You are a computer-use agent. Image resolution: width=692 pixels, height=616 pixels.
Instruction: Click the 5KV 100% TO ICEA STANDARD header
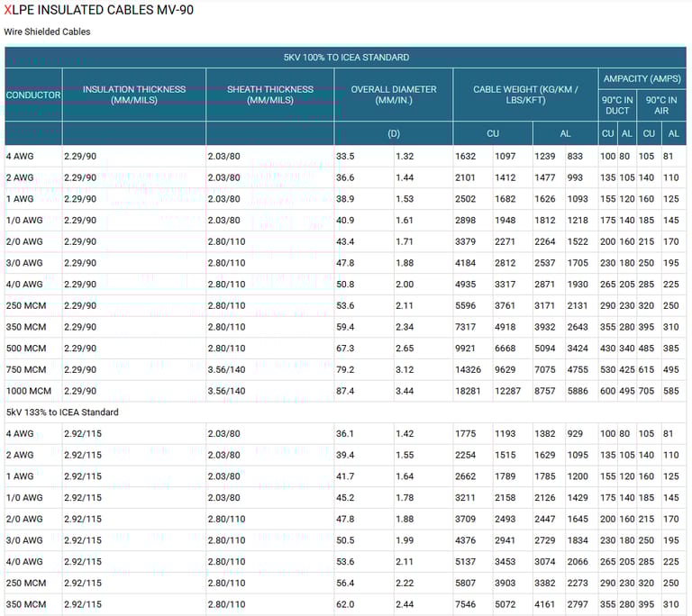[346, 57]
